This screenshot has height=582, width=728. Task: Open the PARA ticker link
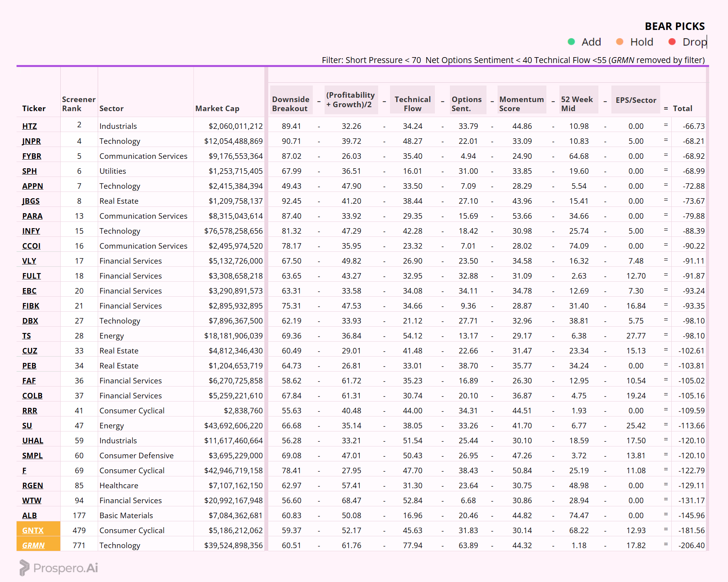(x=32, y=216)
